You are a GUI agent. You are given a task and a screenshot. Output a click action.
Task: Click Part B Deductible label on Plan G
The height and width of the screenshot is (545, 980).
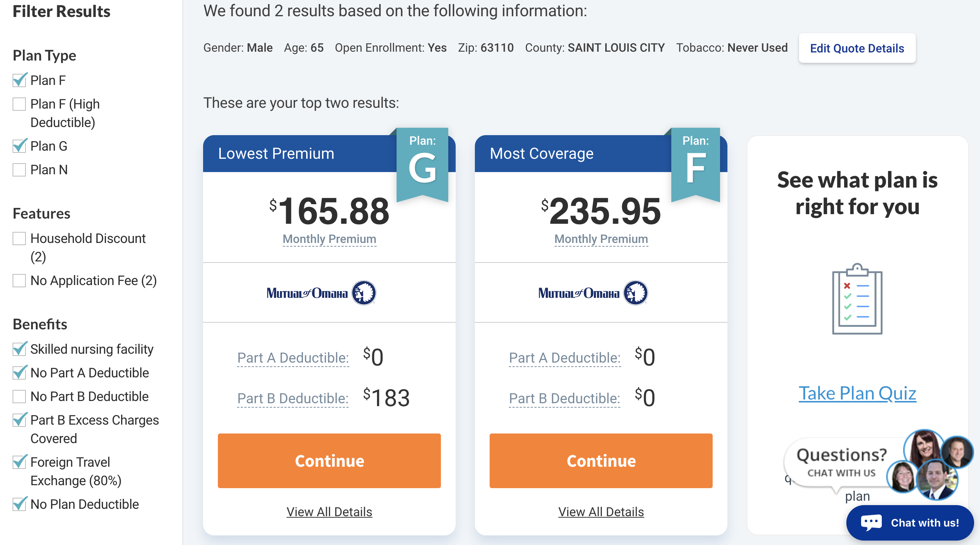pyautogui.click(x=292, y=398)
